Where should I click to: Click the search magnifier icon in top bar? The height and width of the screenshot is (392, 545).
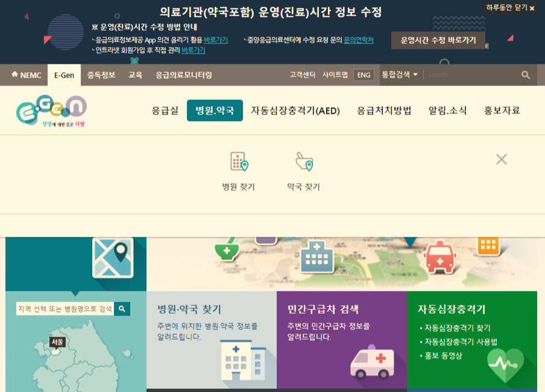point(526,75)
